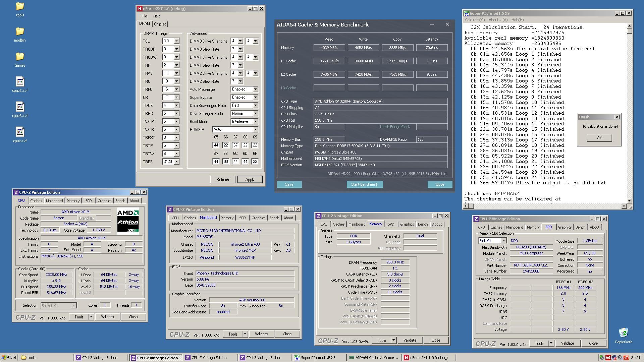The height and width of the screenshot is (362, 644).
Task: Open the tools taskbar folder window
Action: 46,358
